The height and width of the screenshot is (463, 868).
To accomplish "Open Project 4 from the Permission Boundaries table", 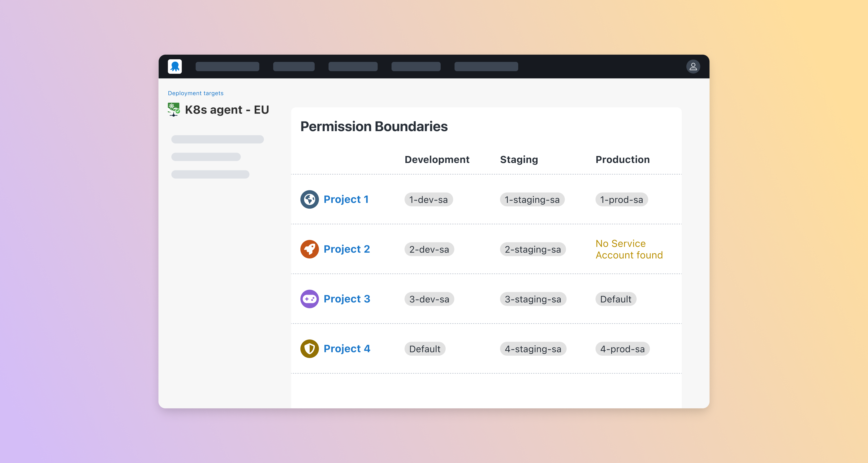I will 347,349.
